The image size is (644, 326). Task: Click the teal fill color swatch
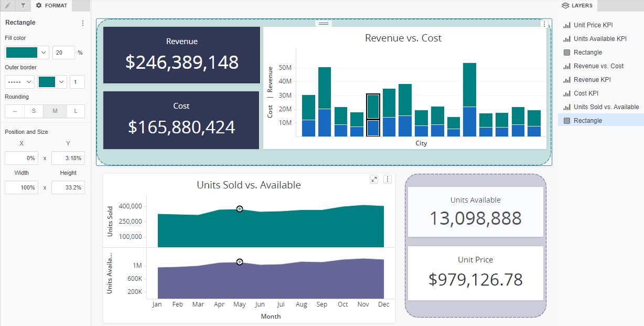(22, 52)
